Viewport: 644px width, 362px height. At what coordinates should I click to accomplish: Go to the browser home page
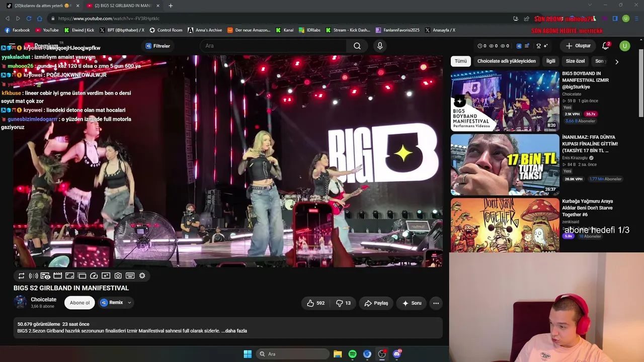[x=40, y=19]
